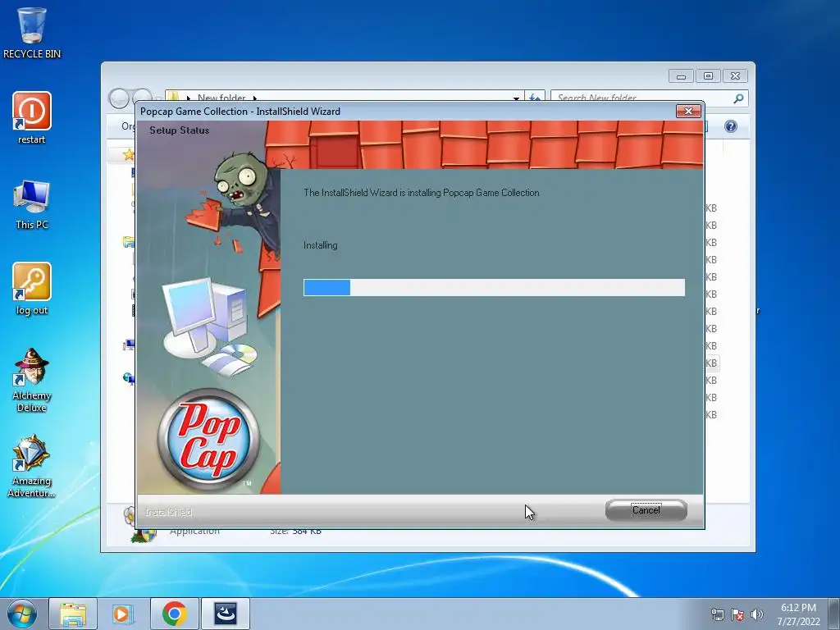The width and height of the screenshot is (840, 630).
Task: Open the Action Center flag icon
Action: tap(737, 614)
